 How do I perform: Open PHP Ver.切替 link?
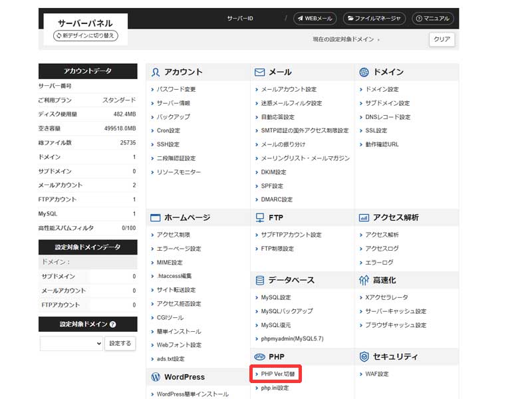(x=278, y=374)
